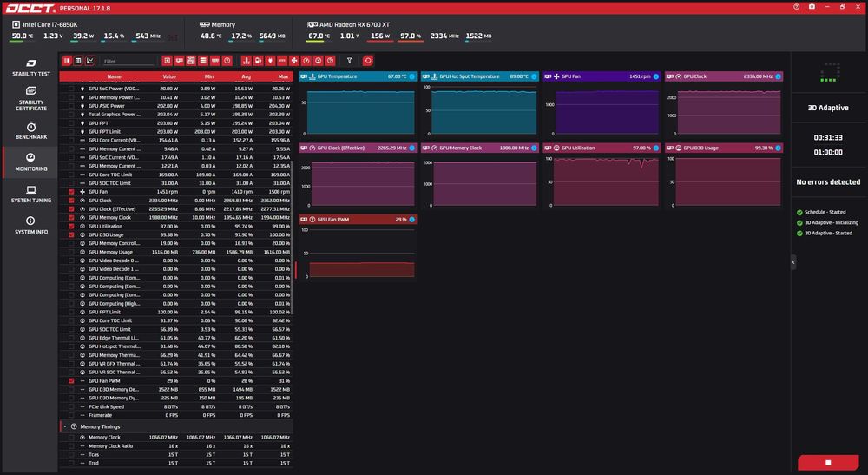The image size is (868, 475).
Task: Toggle the clock gauge sensor type filter
Action: (306, 60)
